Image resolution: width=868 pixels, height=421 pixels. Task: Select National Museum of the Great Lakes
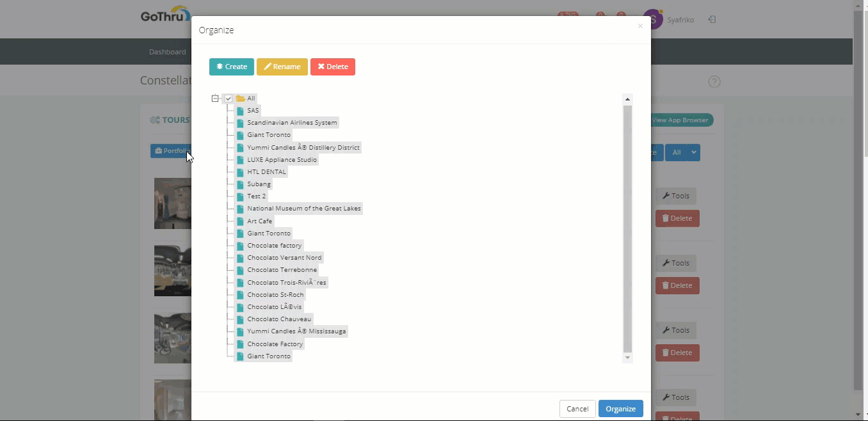tap(304, 209)
